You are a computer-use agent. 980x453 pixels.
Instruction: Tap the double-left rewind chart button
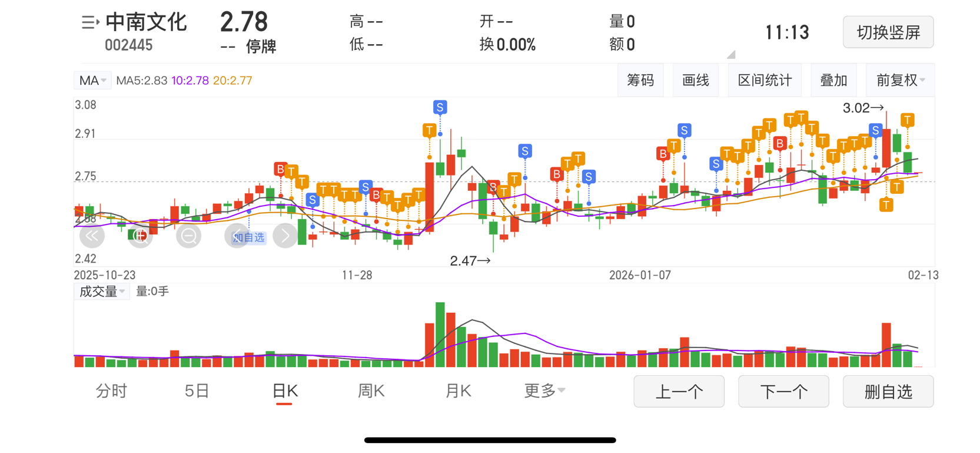click(x=92, y=236)
